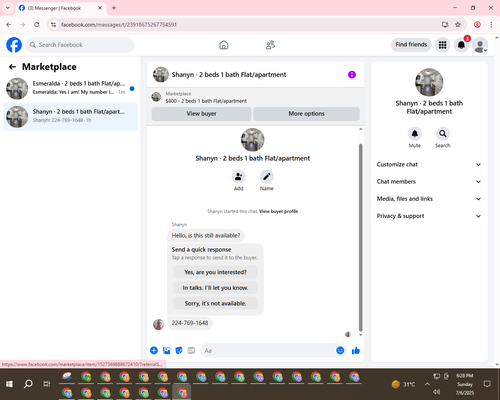Send quick response 'Sorry, it's not available.'

(215, 303)
